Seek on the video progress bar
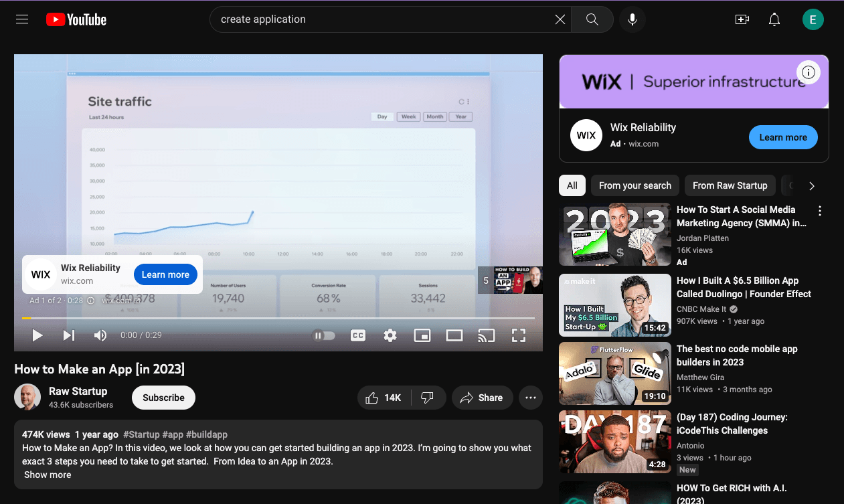 pyautogui.click(x=278, y=318)
